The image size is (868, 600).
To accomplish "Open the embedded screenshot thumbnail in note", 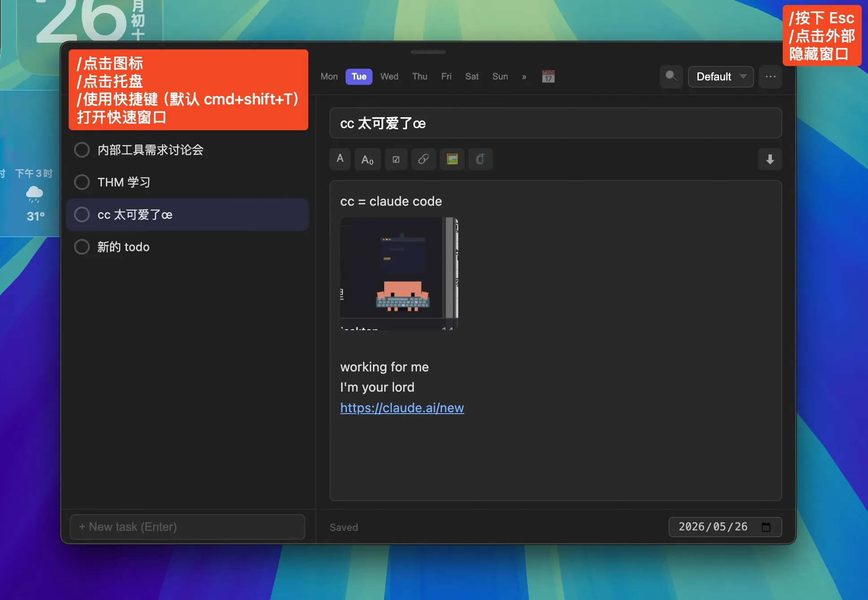I will coord(399,274).
